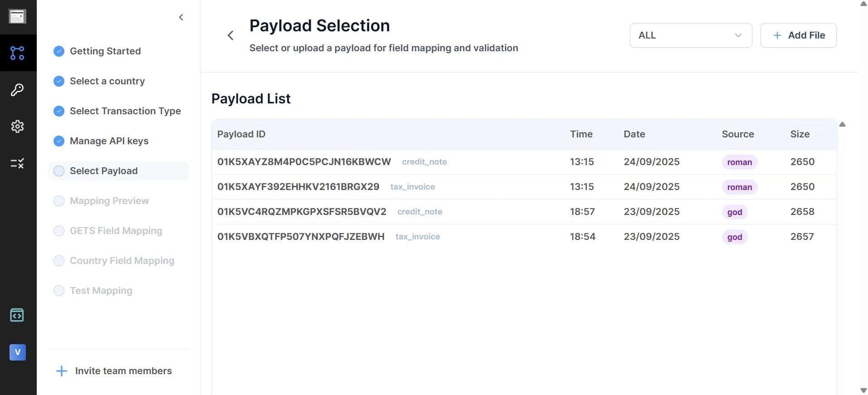Open the Select a country step

(x=118, y=81)
